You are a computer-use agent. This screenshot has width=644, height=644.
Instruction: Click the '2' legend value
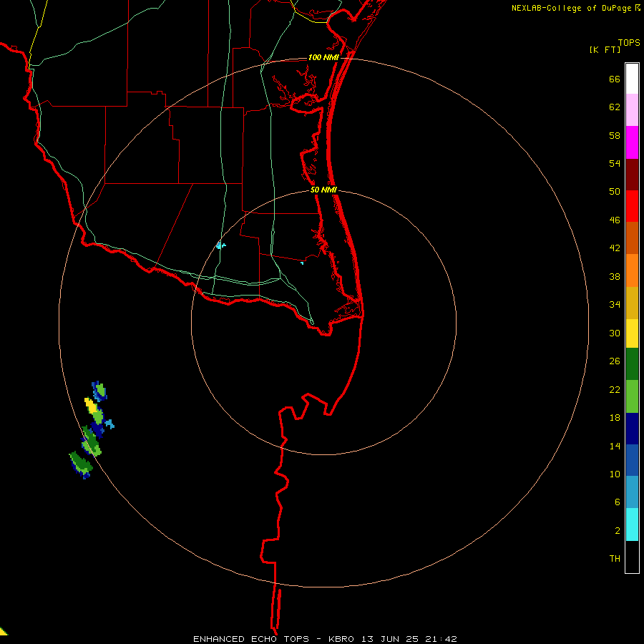pos(618,531)
